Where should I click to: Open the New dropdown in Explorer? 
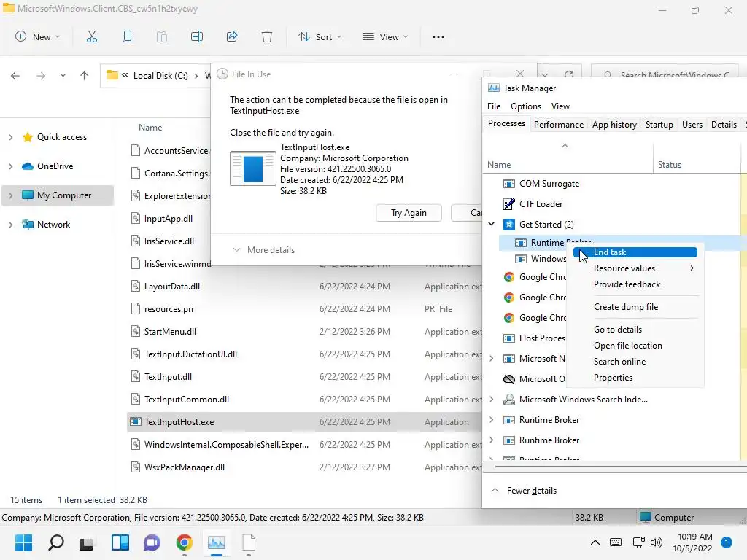click(x=38, y=36)
